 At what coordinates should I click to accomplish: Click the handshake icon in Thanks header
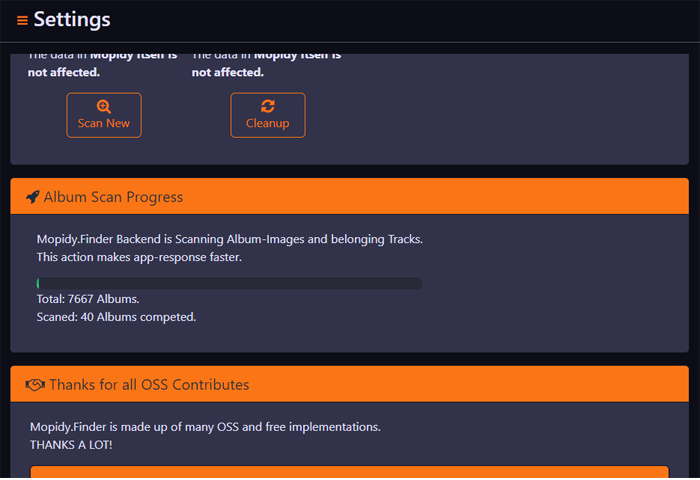pos(35,384)
